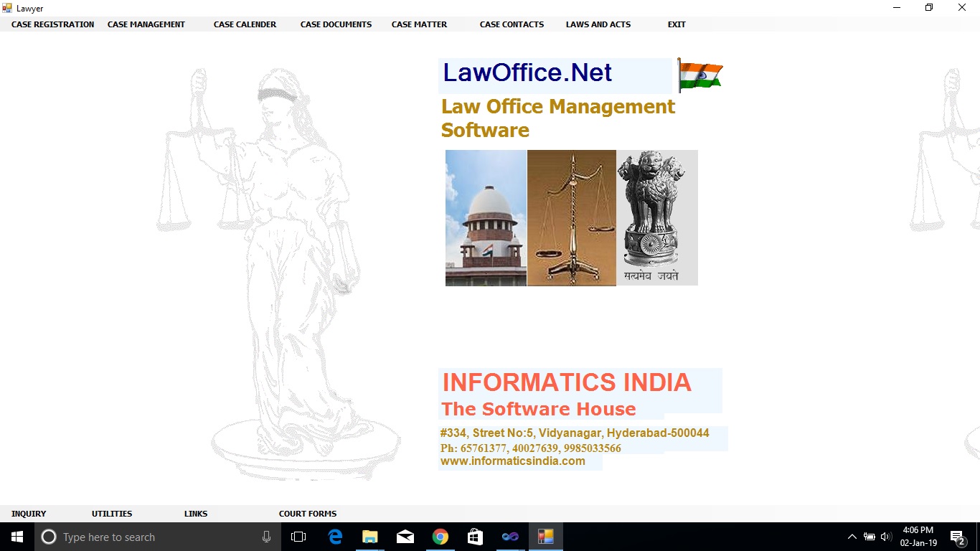Open Microsoft Store from taskbar
980x551 pixels.
pyautogui.click(x=475, y=537)
